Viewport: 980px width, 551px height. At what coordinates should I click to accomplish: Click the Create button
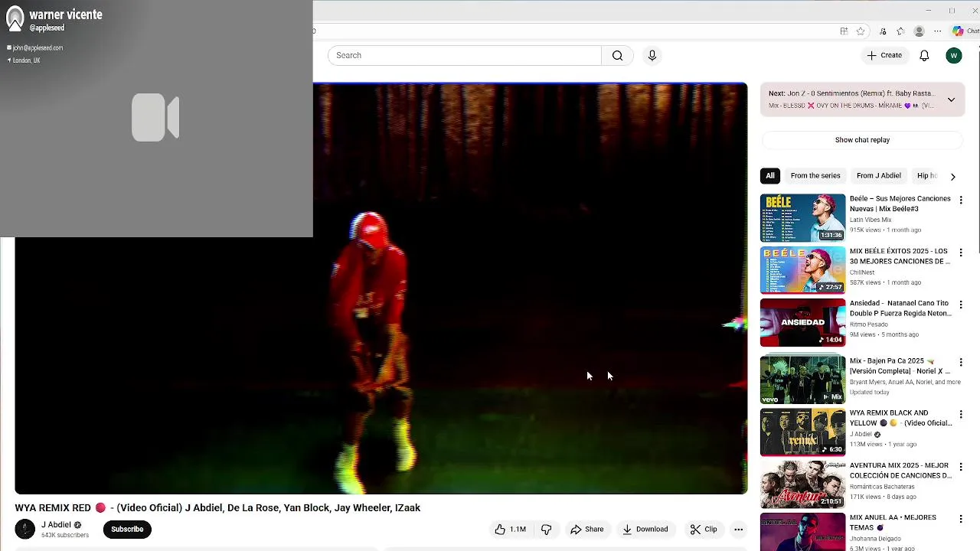click(884, 55)
